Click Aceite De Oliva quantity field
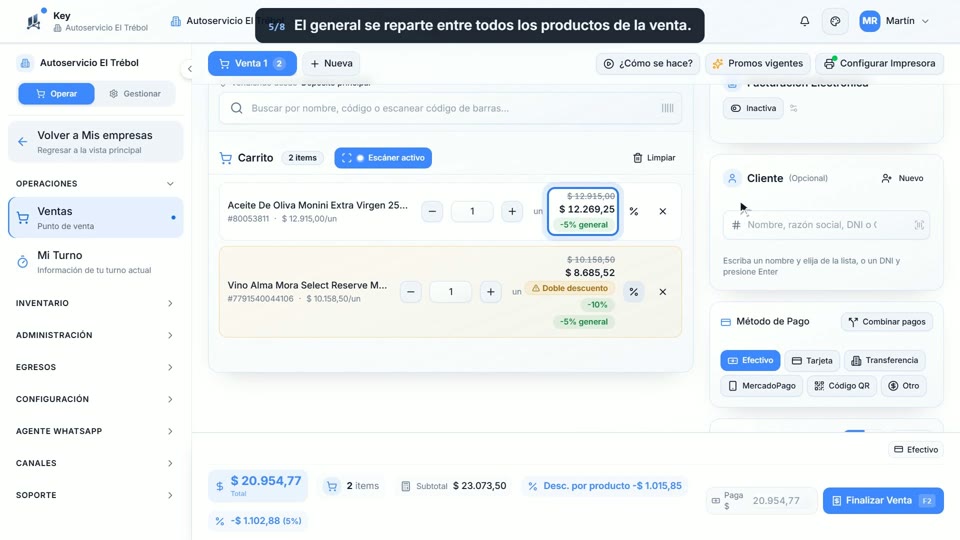Screen dimensions: 960x540 [472, 211]
